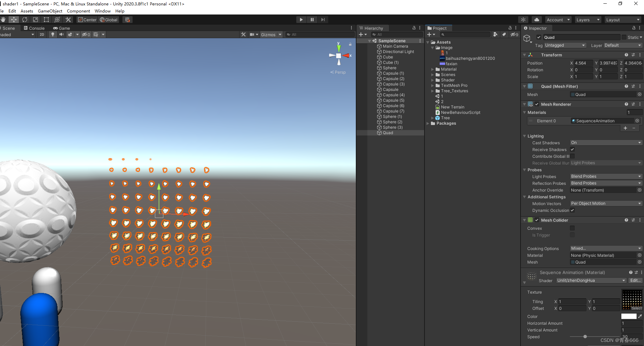Toggle Global handle rotation
The image size is (644, 346).
point(109,20)
